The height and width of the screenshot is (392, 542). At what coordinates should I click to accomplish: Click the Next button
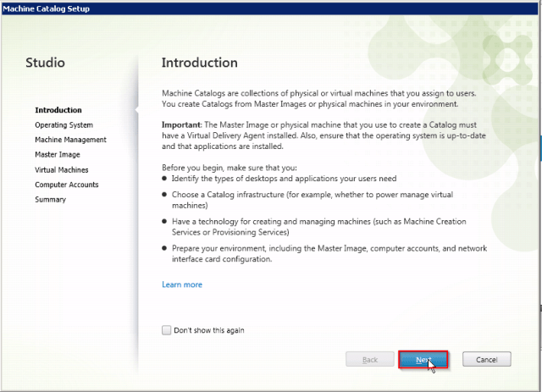click(x=423, y=360)
